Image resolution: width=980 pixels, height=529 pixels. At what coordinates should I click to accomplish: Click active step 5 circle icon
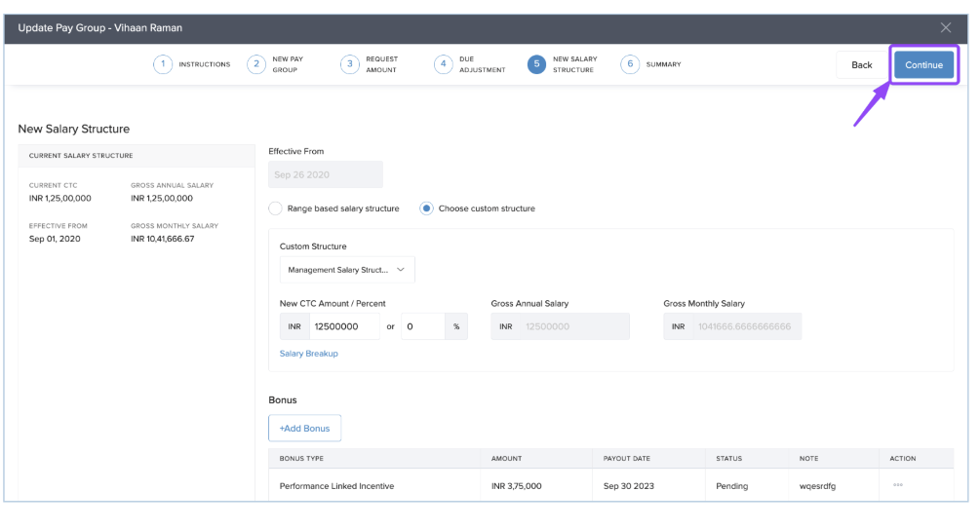536,64
